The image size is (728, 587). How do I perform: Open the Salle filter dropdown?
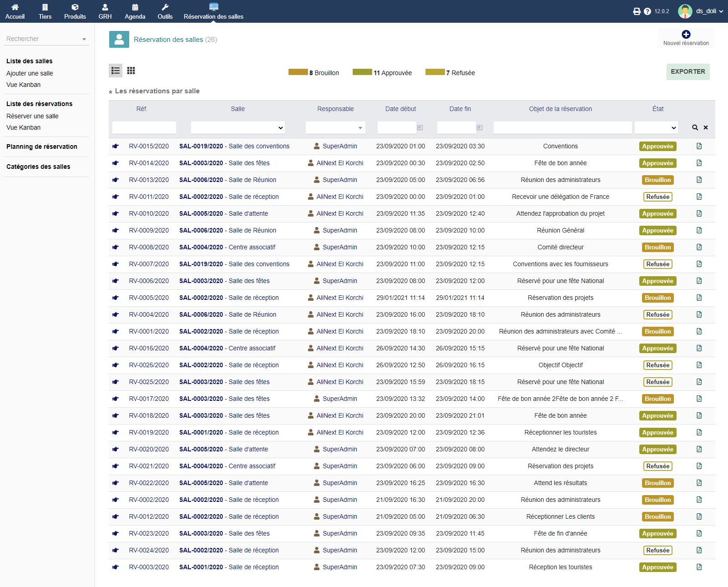coord(238,128)
